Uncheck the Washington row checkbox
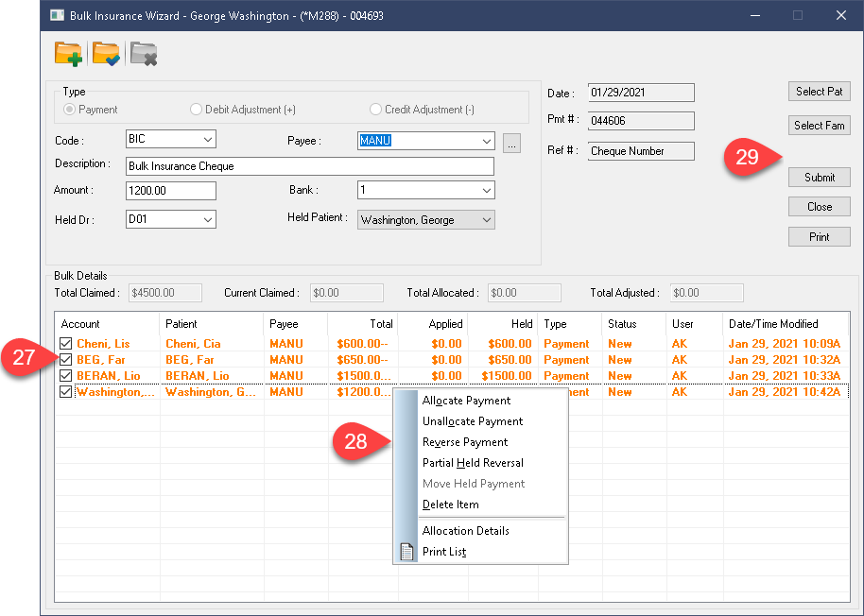This screenshot has height=616, width=864. point(65,391)
